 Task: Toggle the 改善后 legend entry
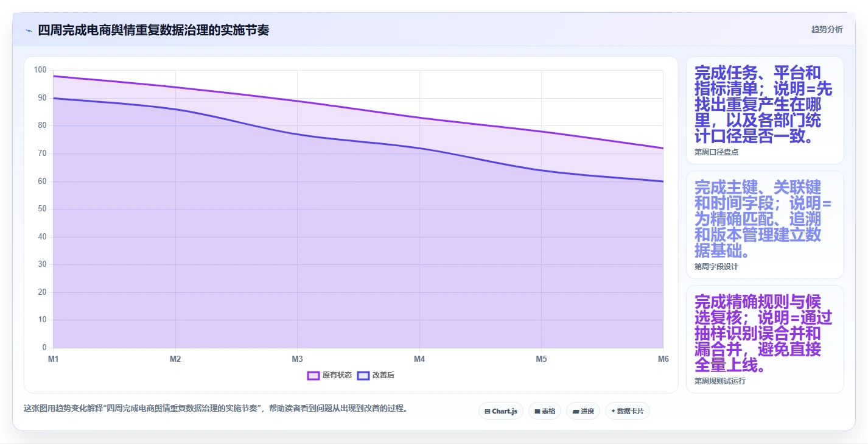click(376, 375)
